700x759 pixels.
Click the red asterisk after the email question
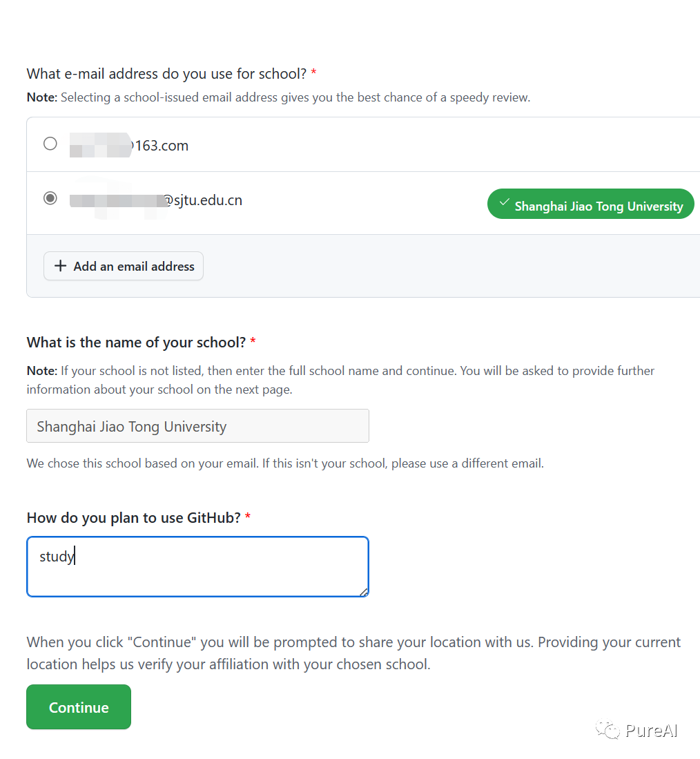(313, 72)
